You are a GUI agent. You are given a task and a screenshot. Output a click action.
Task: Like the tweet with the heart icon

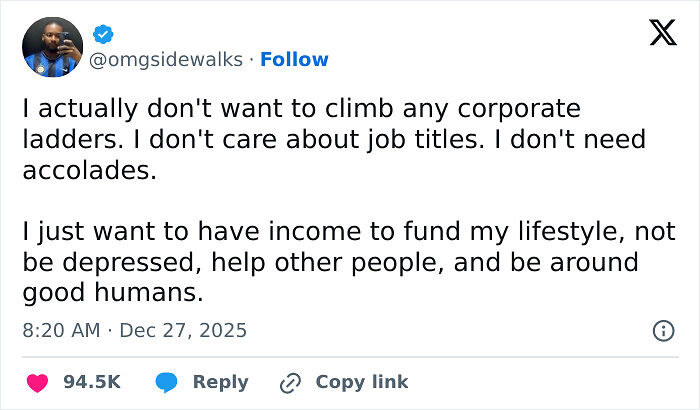tap(35, 382)
